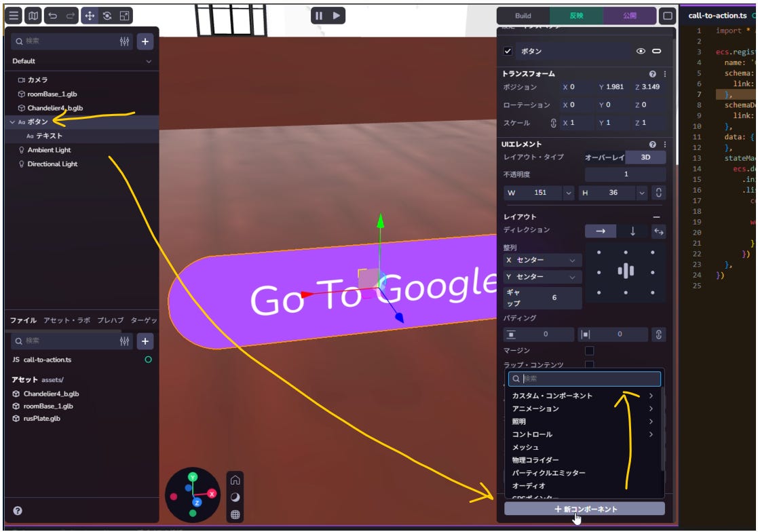Choose メッシュ component
The image size is (758, 532).
pyautogui.click(x=584, y=447)
